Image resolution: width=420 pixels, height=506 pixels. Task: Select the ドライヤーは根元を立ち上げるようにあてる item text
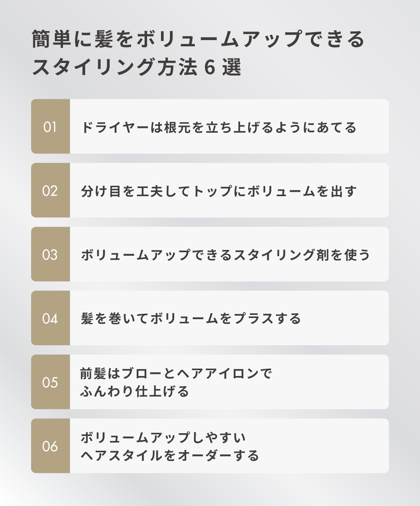click(x=219, y=128)
